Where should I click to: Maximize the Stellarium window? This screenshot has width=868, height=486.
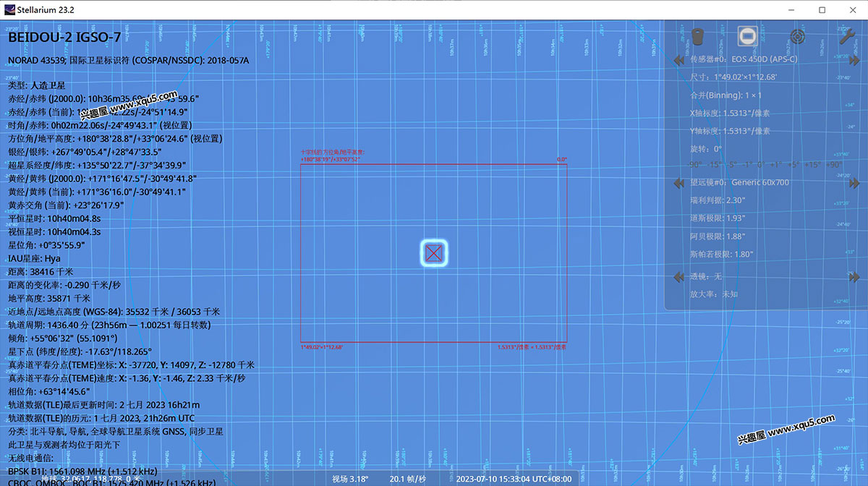click(x=822, y=10)
